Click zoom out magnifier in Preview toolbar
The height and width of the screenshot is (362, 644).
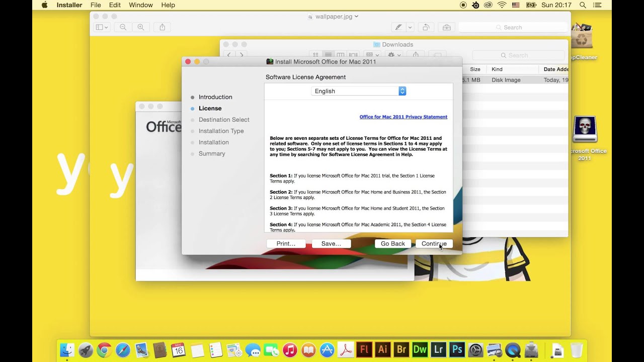point(123,27)
